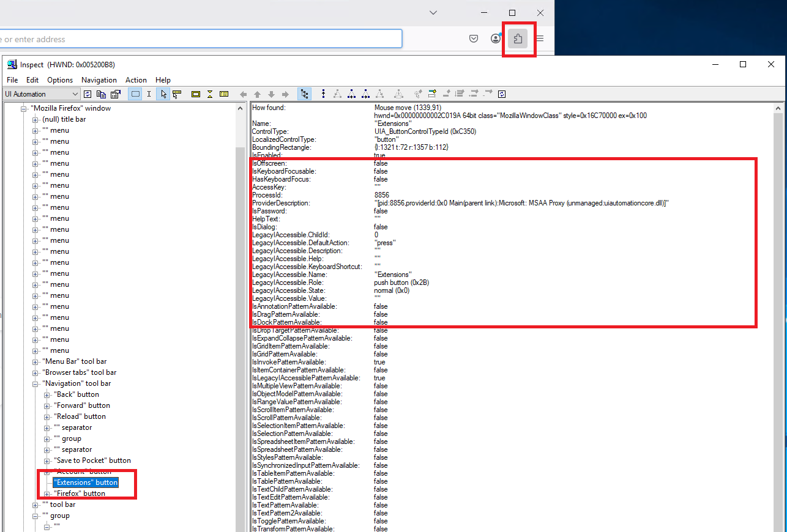
Task: Select the "Extensions" button tree item
Action: point(86,482)
